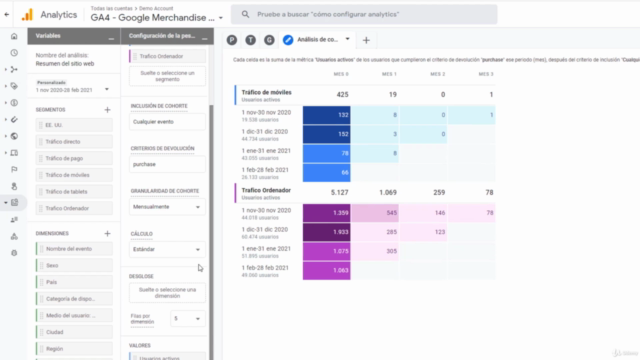Open the tag-shaped icon in the sidebar

coord(14,86)
